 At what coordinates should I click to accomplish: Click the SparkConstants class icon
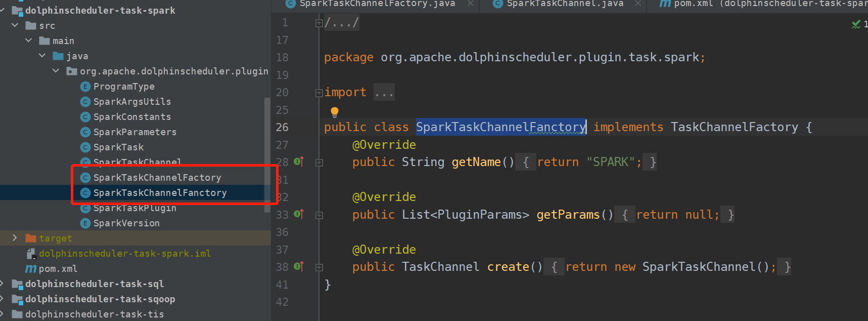[x=85, y=117]
